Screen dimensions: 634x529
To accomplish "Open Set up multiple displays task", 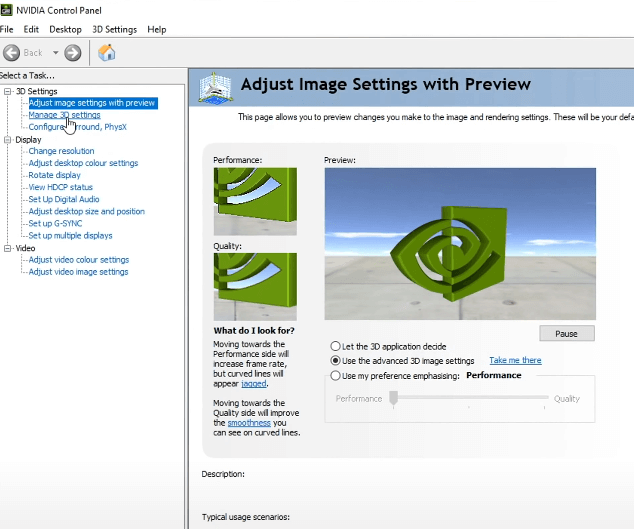I will click(70, 236).
